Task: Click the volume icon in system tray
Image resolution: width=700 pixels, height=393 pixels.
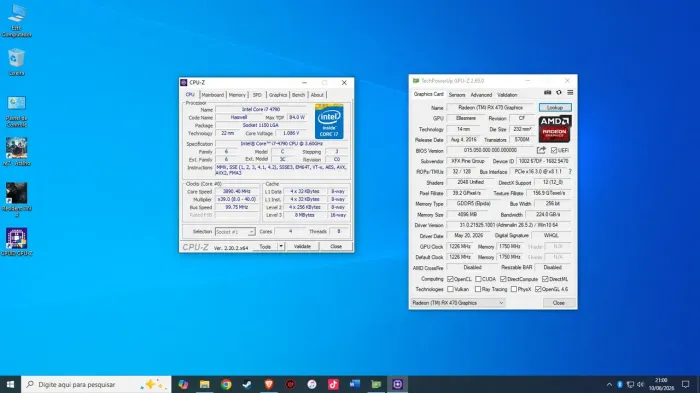Action: pos(640,385)
